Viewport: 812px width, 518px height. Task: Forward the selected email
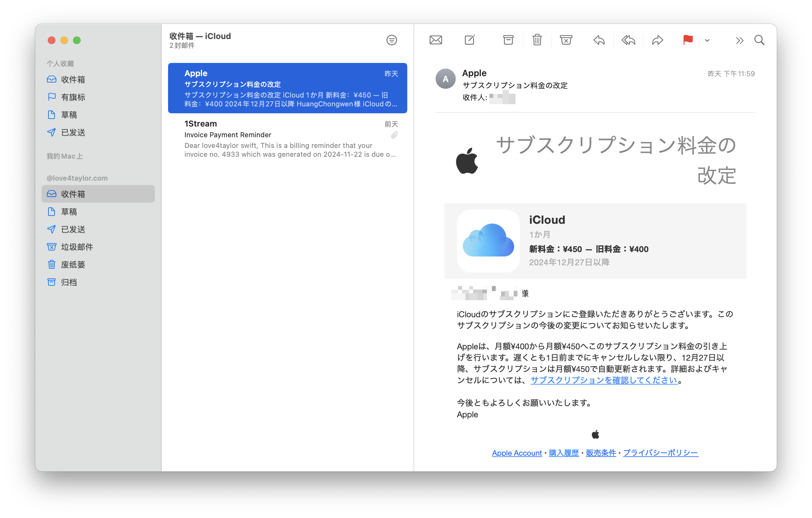657,40
